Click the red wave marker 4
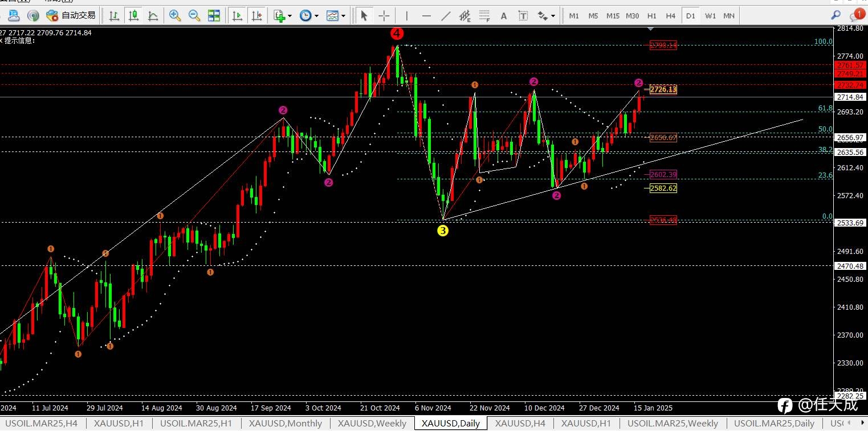Screen dimensions: 868x431 point(397,33)
